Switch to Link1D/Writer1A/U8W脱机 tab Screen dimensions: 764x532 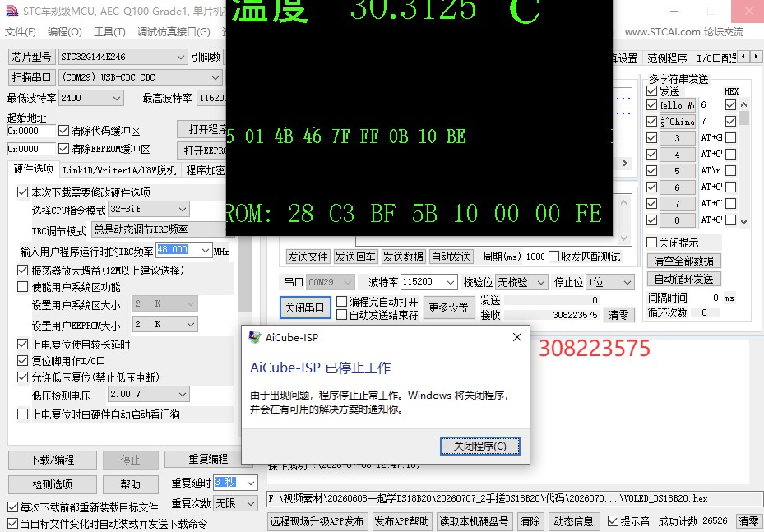coord(119,170)
